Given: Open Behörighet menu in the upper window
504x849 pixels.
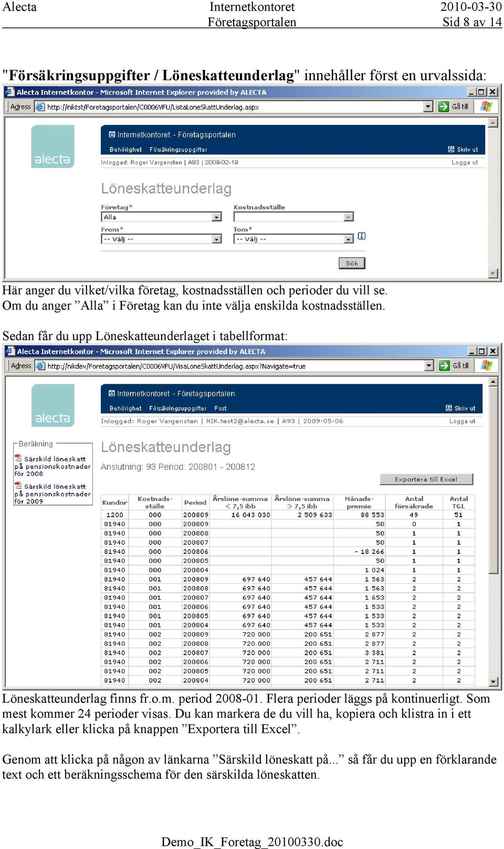Looking at the screenshot, I should point(125,150).
